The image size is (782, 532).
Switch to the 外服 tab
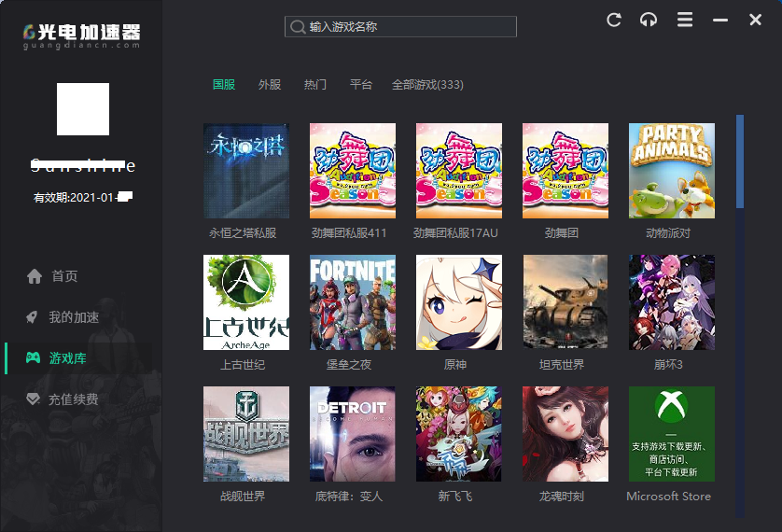point(270,85)
